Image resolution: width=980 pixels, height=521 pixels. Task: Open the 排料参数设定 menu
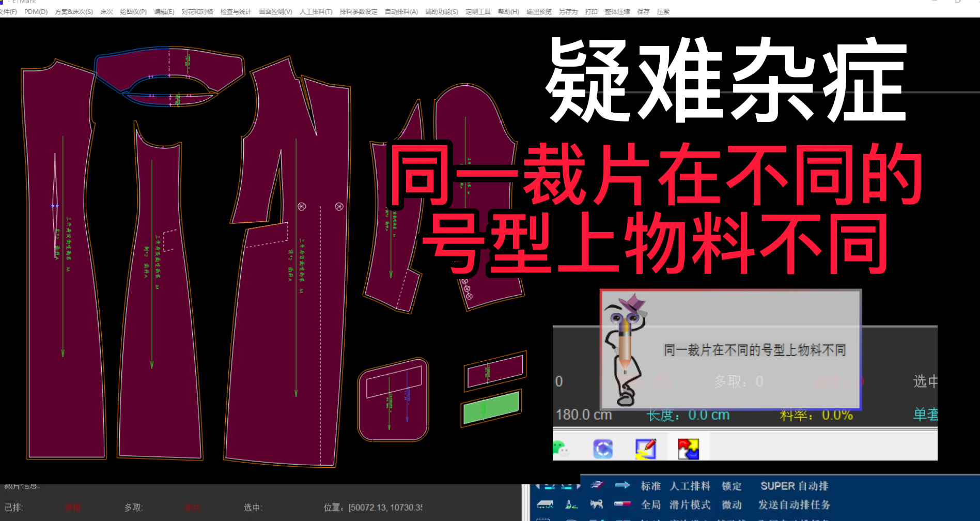359,12
